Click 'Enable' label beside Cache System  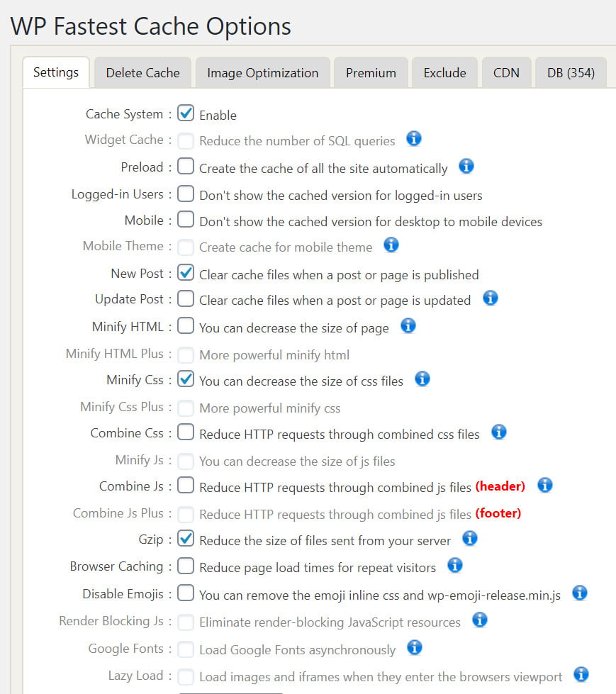click(218, 115)
